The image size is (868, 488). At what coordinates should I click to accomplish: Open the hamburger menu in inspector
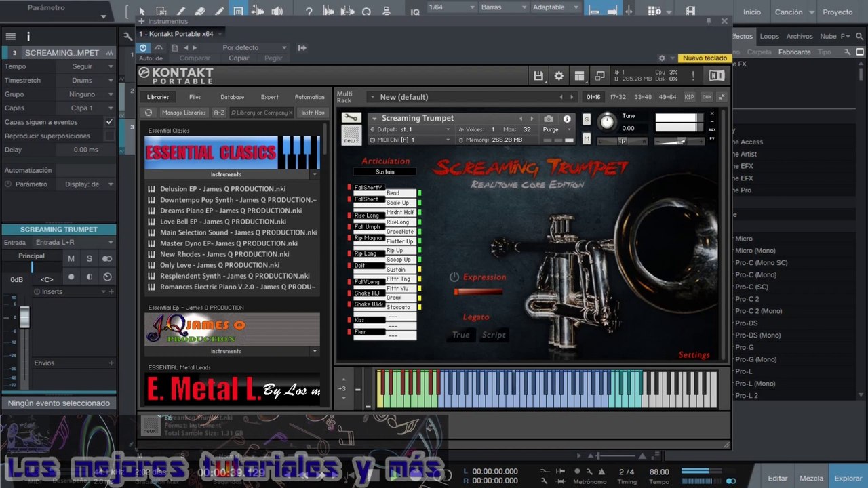[11, 37]
